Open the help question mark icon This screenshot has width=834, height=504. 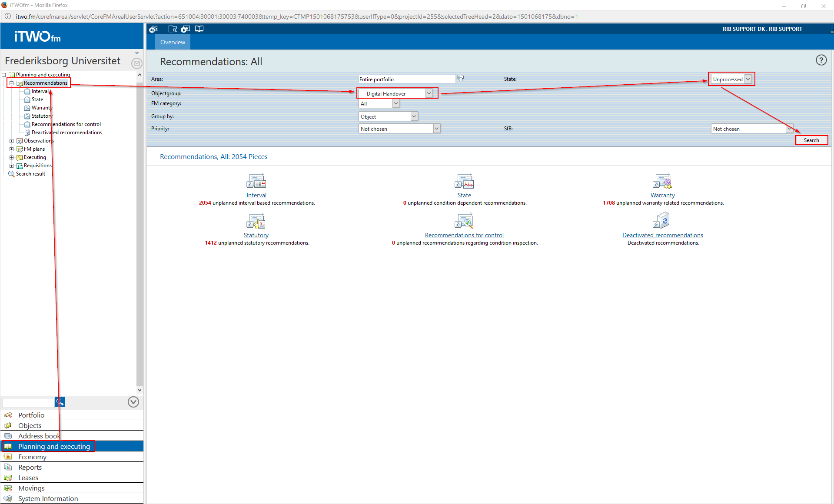[821, 60]
